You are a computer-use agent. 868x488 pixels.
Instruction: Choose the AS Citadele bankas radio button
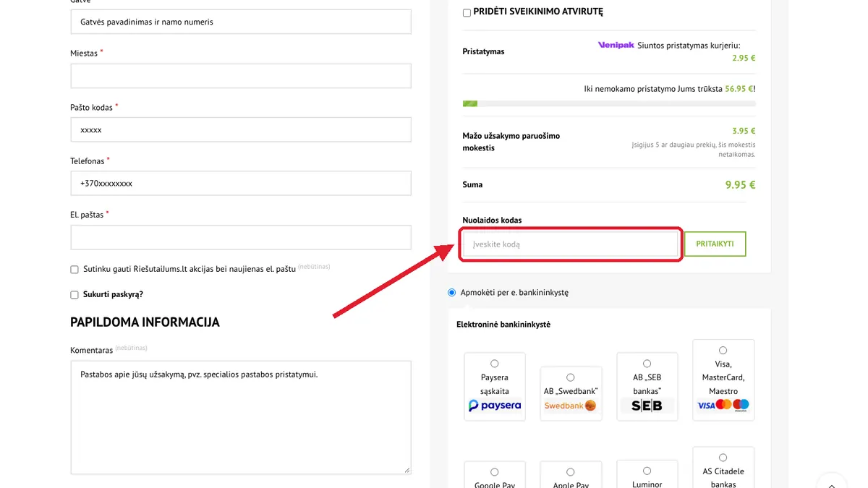tap(723, 458)
